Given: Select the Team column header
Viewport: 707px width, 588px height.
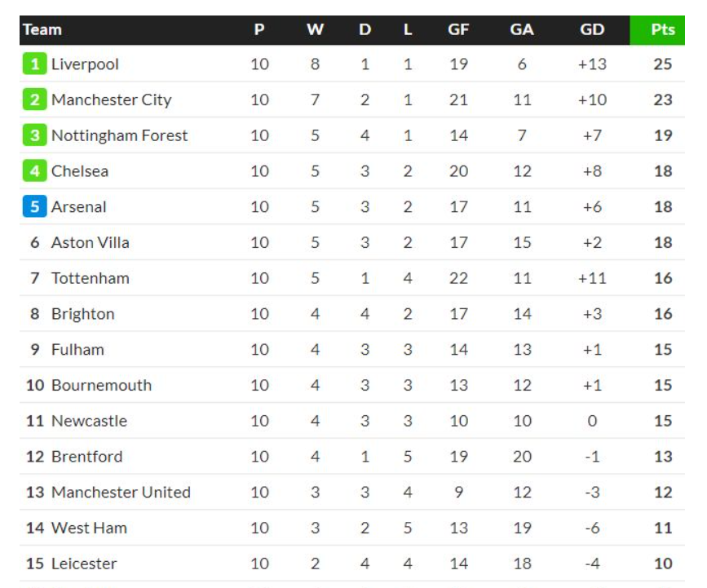Looking at the screenshot, I should pos(42,29).
